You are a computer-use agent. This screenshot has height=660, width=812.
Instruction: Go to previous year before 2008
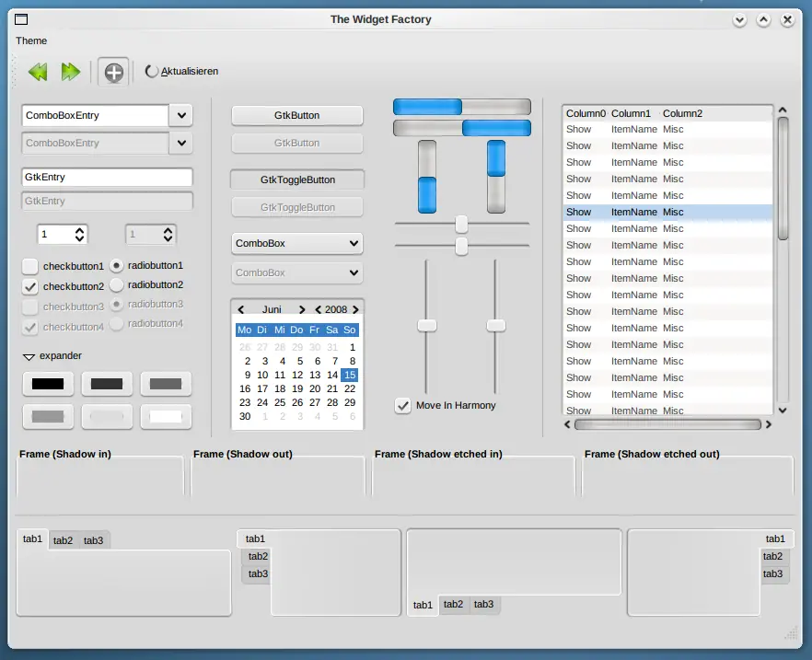[x=318, y=309]
